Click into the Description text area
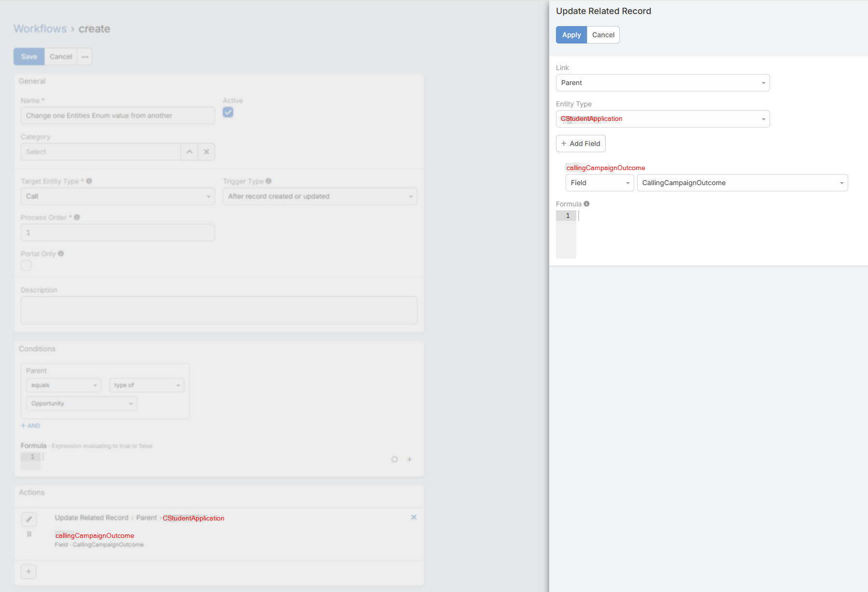The height and width of the screenshot is (592, 868). 219,310
